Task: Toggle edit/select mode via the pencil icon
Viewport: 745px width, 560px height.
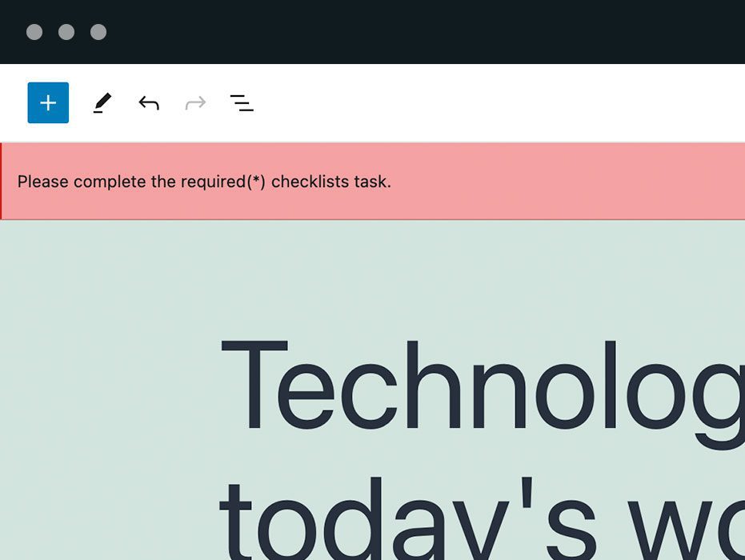Action: [102, 102]
